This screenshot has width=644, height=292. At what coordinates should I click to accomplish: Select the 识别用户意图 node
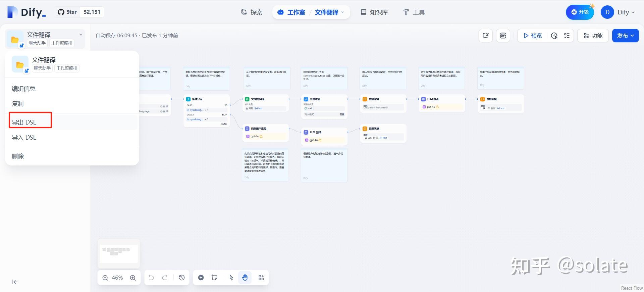(265, 133)
